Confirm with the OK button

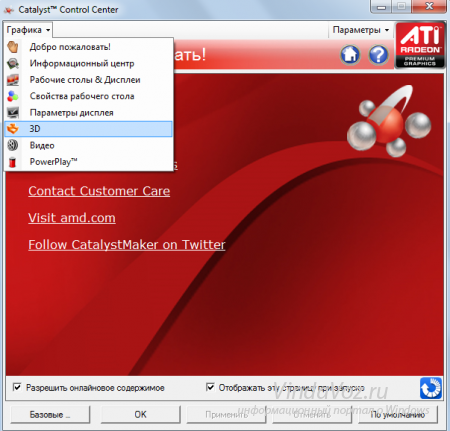(x=140, y=414)
